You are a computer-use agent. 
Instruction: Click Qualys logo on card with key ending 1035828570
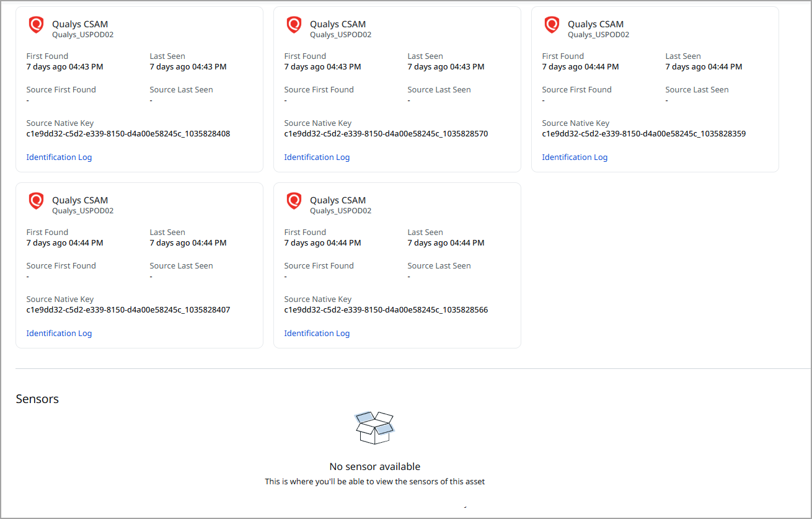tap(294, 25)
